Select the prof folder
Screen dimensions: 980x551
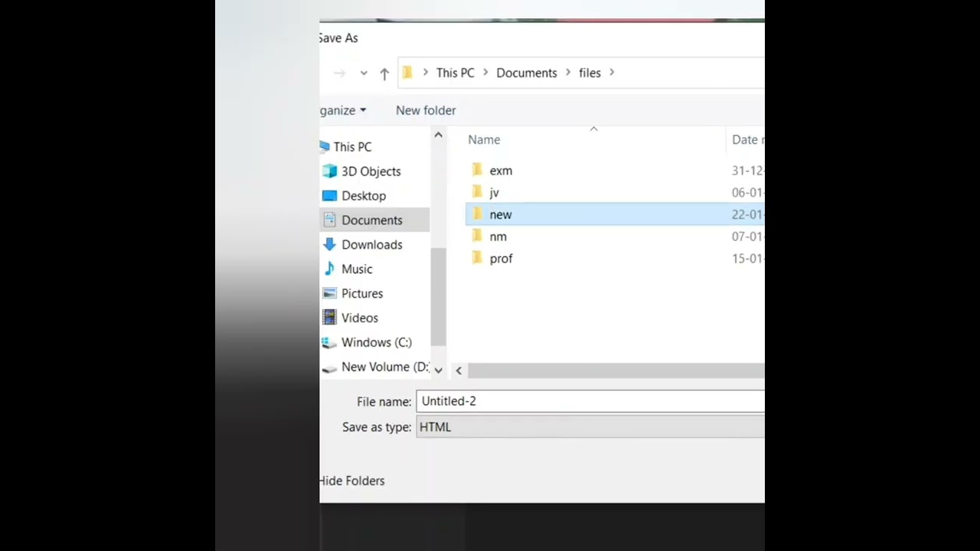501,259
